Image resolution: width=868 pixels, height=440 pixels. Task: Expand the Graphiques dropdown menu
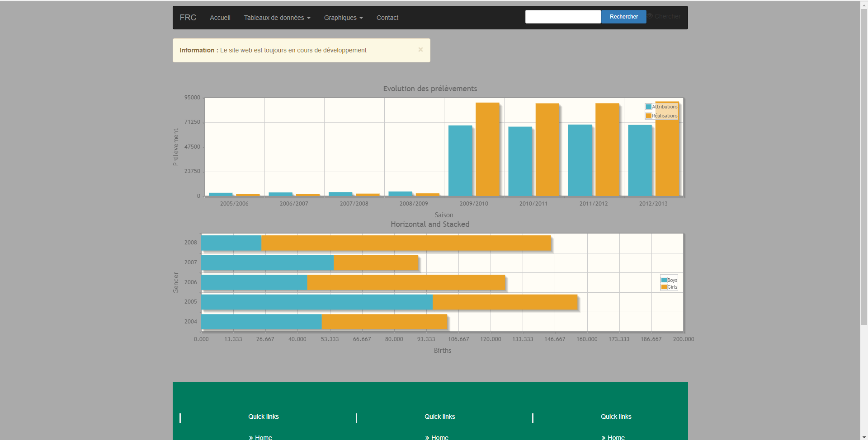(x=343, y=18)
